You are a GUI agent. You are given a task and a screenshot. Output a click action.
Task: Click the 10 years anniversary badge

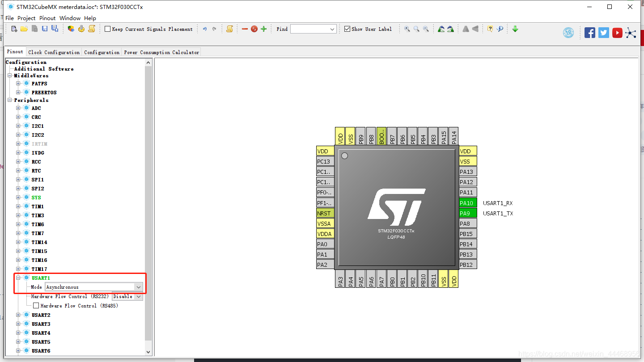click(568, 33)
